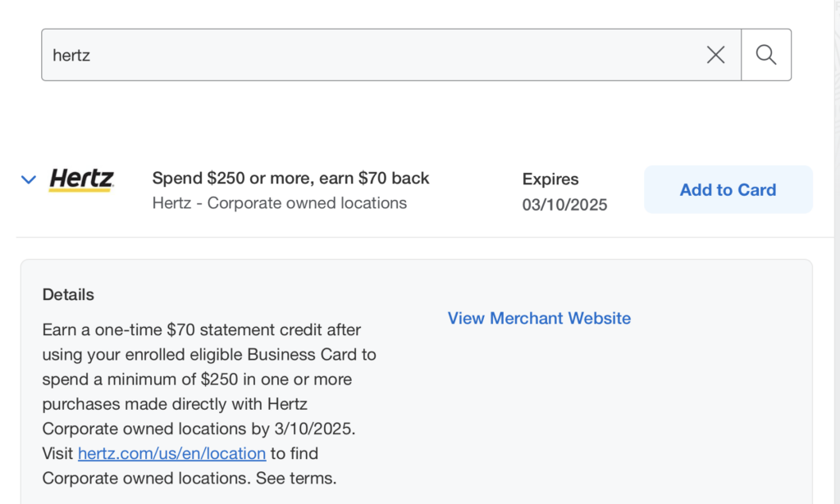
Task: Click the 03/10/2025 expiration date
Action: click(564, 205)
